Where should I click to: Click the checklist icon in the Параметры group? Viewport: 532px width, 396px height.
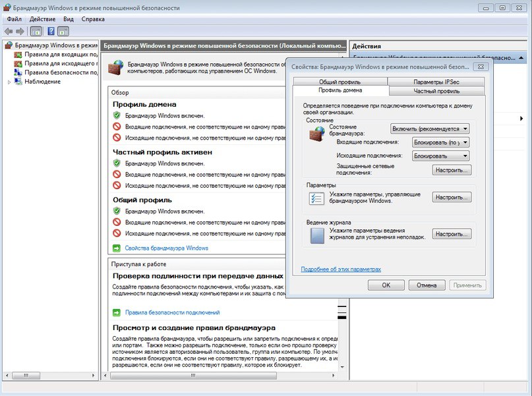(316, 198)
